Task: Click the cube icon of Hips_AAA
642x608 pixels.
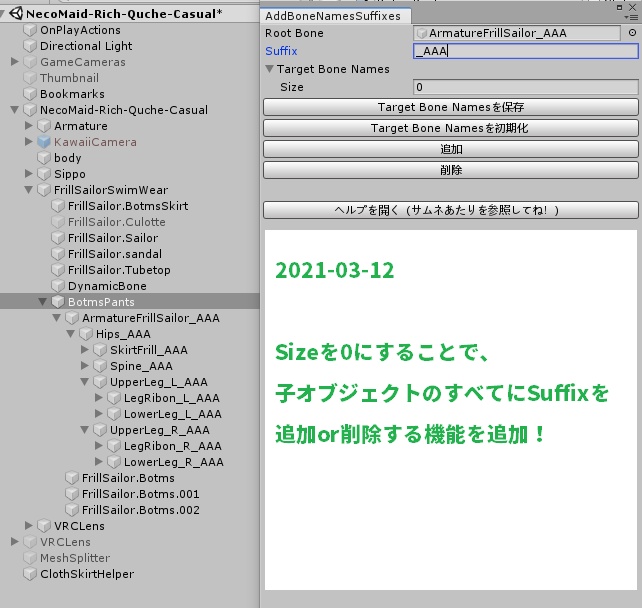Action: [x=86, y=334]
